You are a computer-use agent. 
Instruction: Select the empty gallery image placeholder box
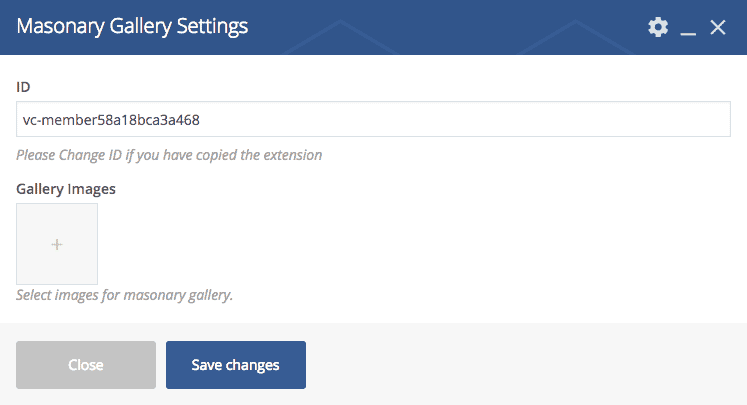[x=57, y=244]
